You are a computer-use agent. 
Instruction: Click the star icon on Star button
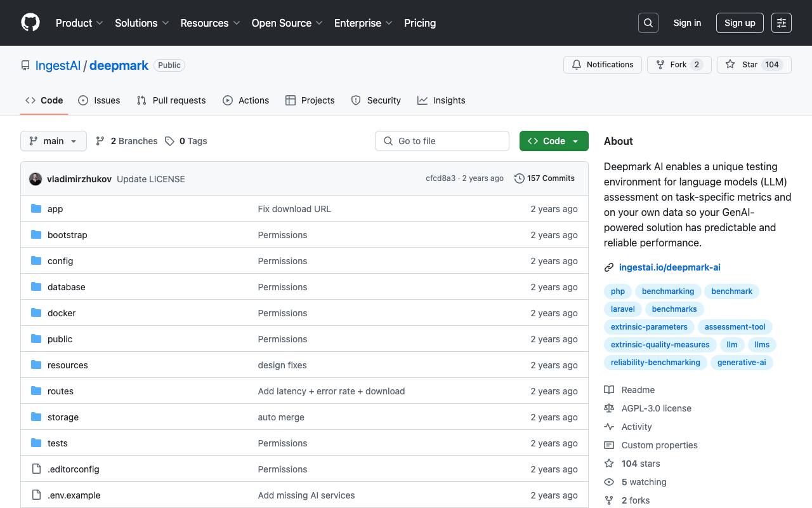[730, 65]
